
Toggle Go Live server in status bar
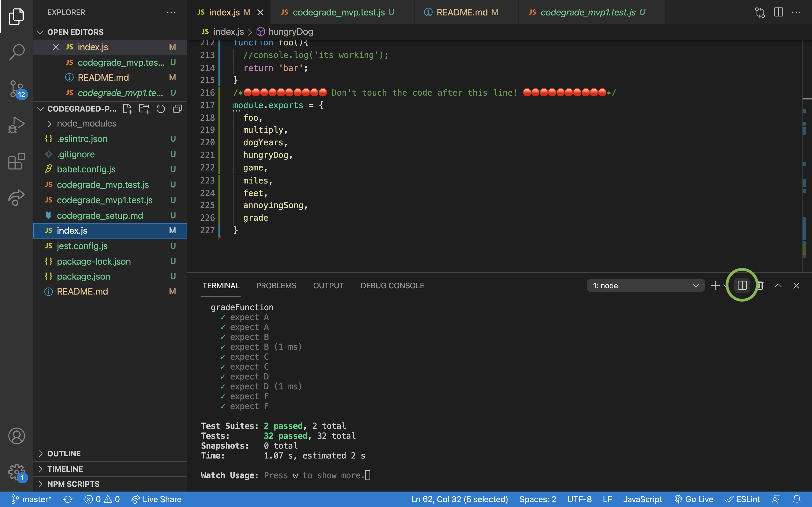(x=694, y=499)
